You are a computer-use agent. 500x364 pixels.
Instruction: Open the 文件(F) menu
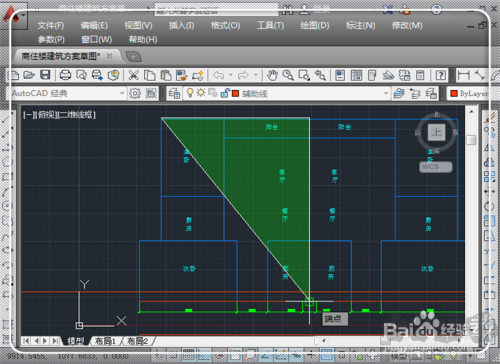click(x=50, y=26)
